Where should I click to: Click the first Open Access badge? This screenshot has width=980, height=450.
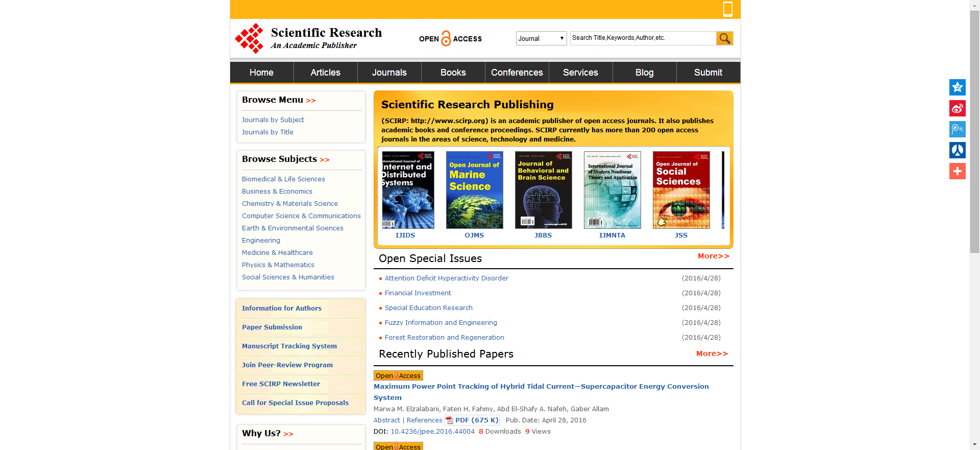(x=398, y=375)
